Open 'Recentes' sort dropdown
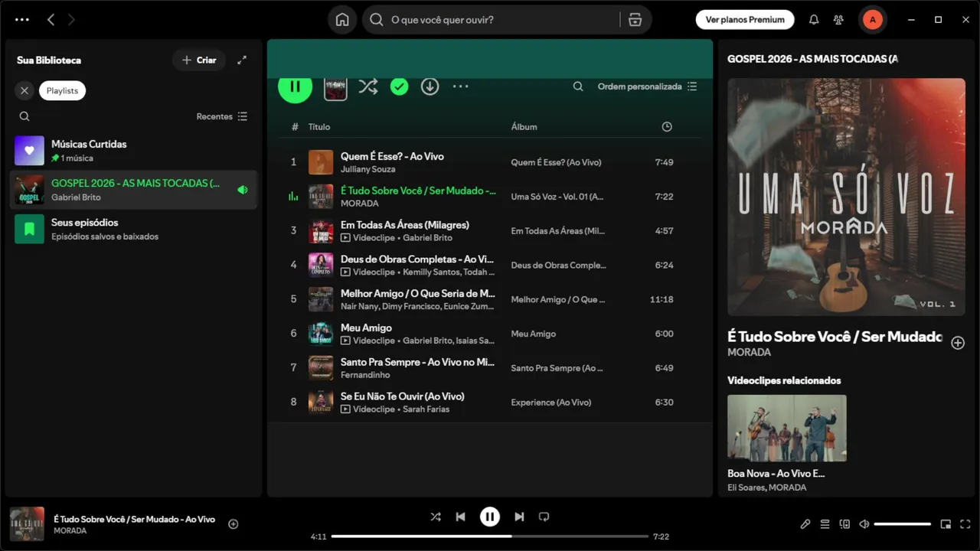The width and height of the screenshot is (980, 551). [222, 116]
